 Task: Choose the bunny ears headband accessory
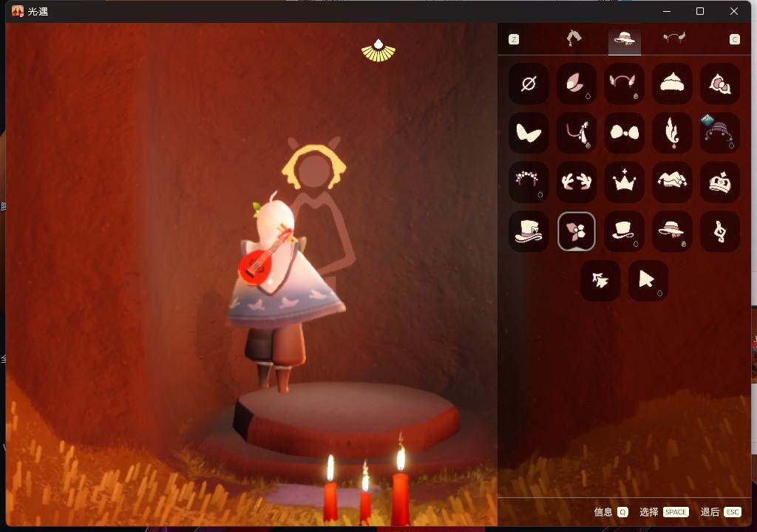click(x=624, y=83)
